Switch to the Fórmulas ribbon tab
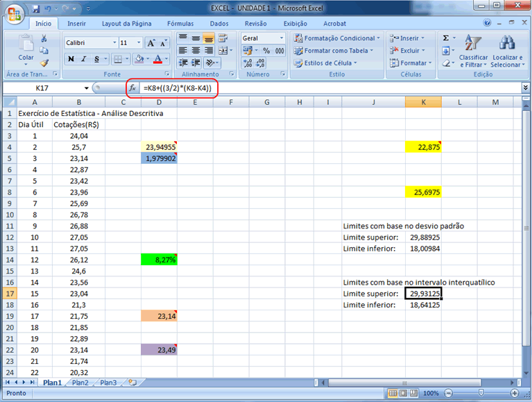532x402 pixels. pyautogui.click(x=180, y=23)
